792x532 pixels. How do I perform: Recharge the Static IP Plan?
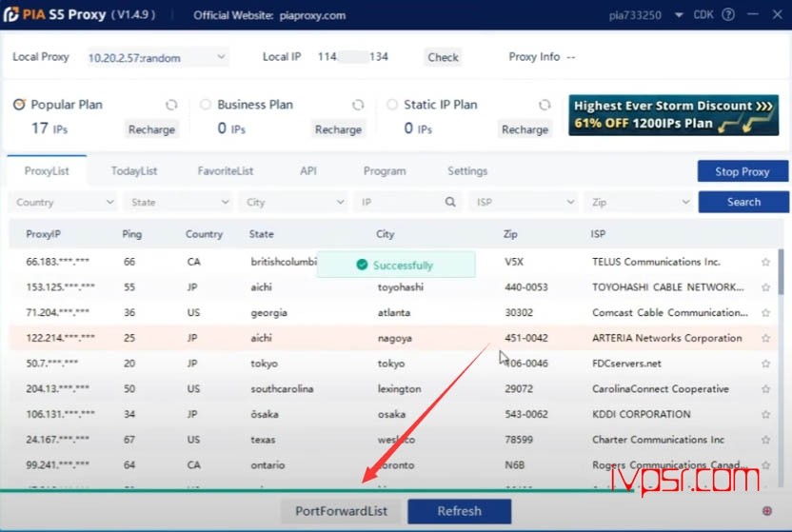(525, 129)
